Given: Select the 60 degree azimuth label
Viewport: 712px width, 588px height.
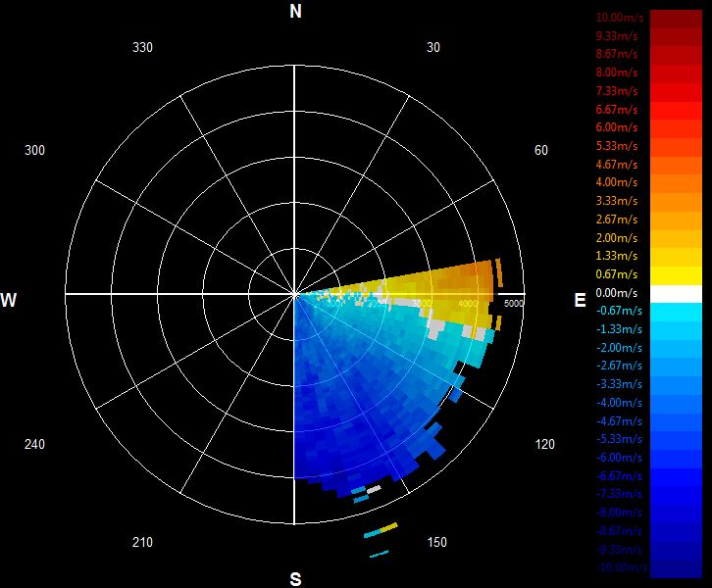Looking at the screenshot, I should pyautogui.click(x=540, y=150).
